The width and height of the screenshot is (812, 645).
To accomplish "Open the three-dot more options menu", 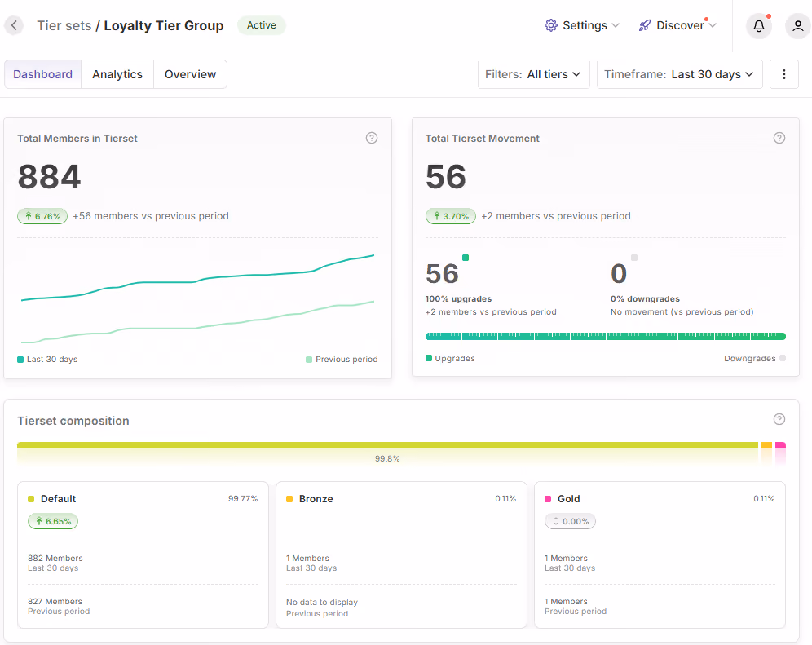I will pos(784,74).
